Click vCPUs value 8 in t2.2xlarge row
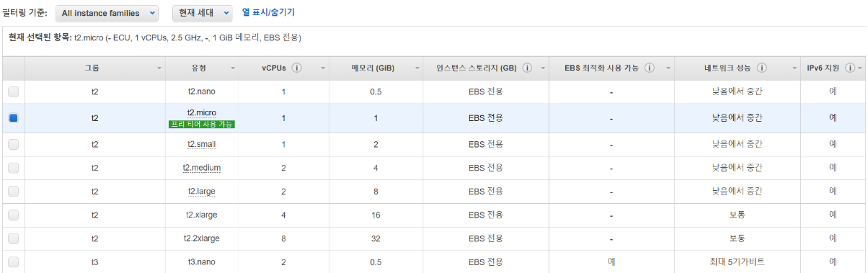 [x=283, y=238]
